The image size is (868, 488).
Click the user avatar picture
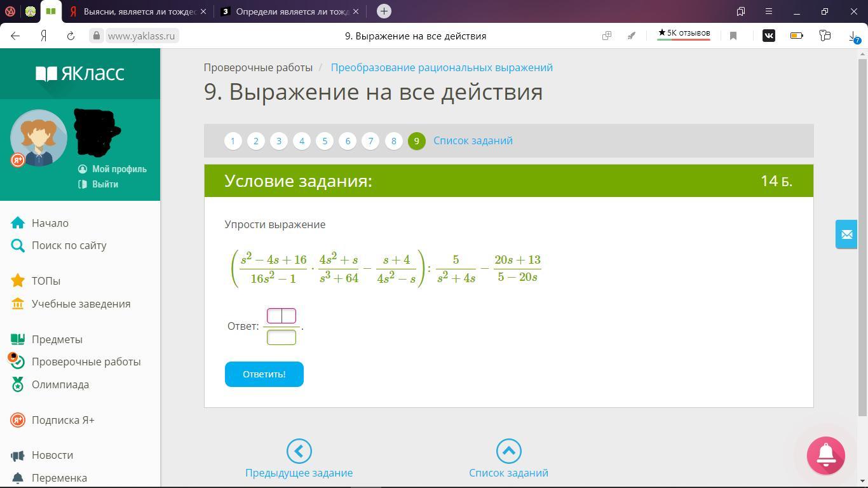[x=39, y=138]
